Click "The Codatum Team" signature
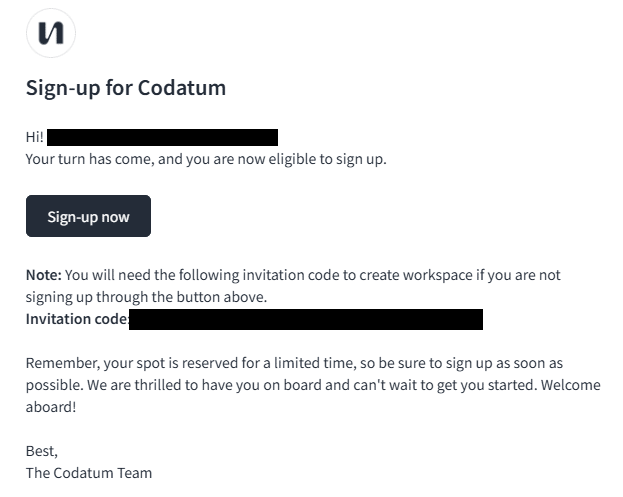This screenshot has width=623, height=497. click(89, 473)
